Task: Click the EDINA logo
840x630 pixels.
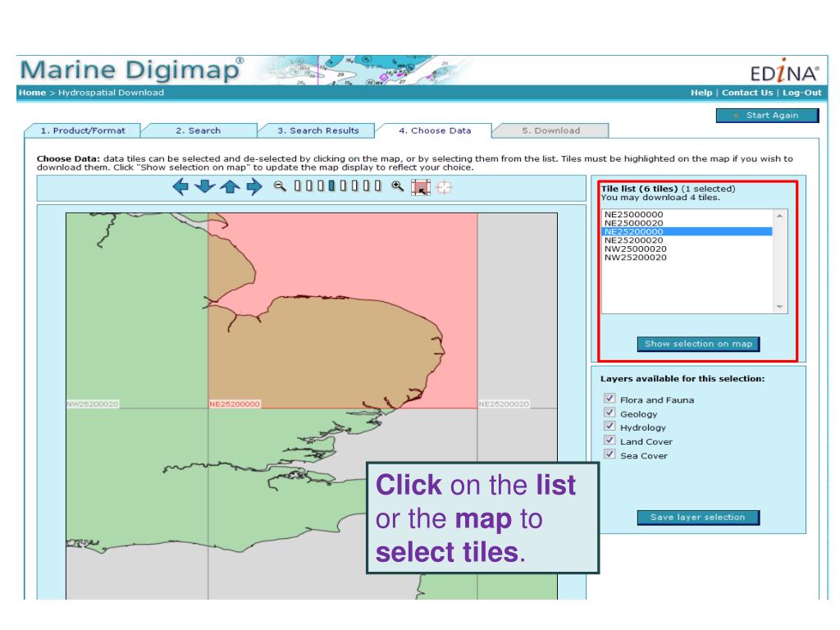Action: (785, 72)
